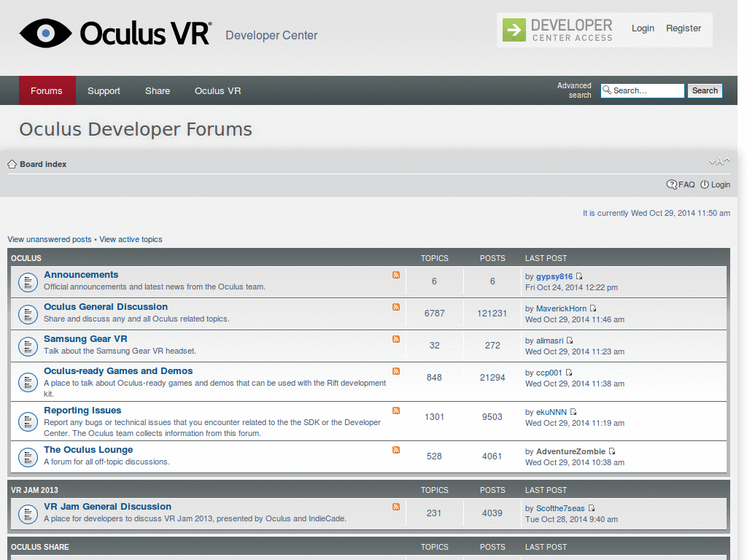The width and height of the screenshot is (747, 560).
Task: View latest post icon next to gypsy816
Action: [x=579, y=276]
